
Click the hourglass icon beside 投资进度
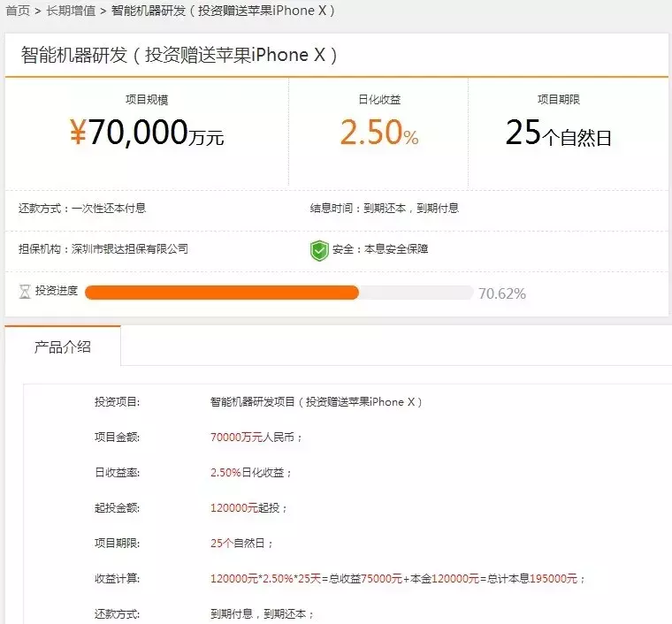coord(25,292)
